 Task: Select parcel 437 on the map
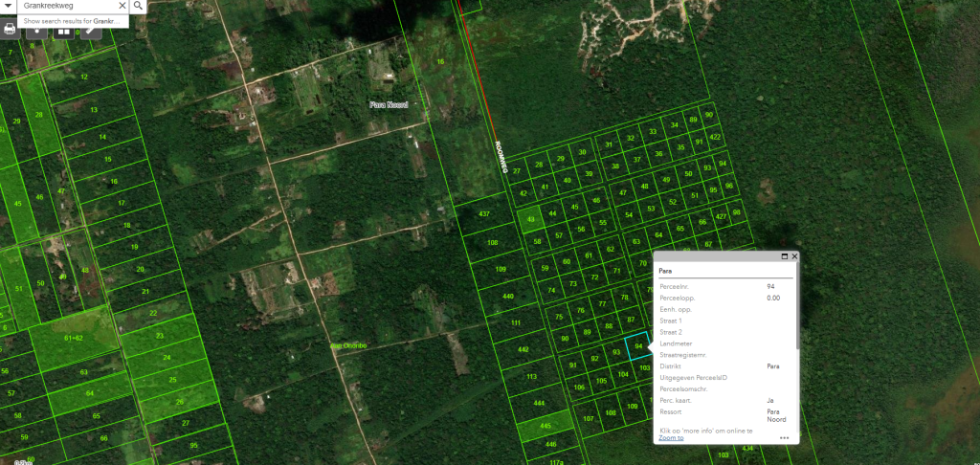483,213
